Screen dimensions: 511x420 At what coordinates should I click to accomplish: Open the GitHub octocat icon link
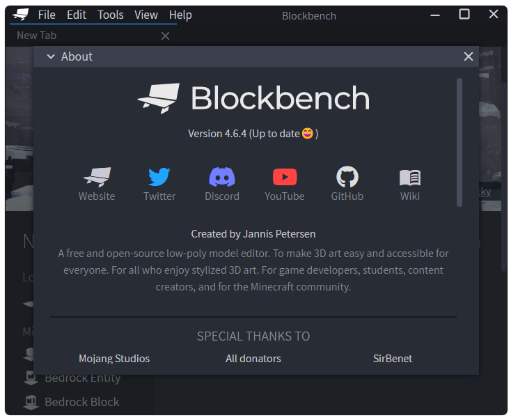[347, 177]
